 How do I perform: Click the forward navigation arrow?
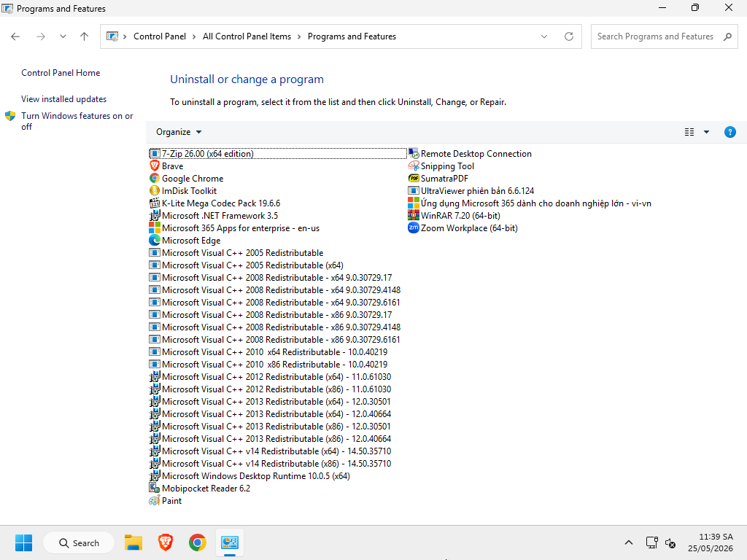(41, 36)
